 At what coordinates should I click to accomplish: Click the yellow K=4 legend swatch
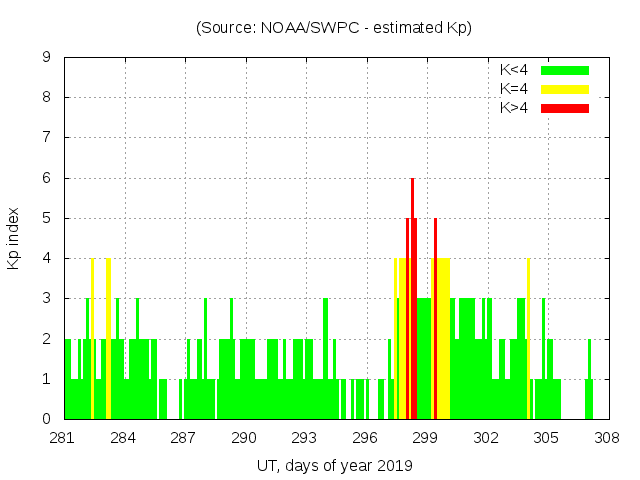click(x=565, y=89)
